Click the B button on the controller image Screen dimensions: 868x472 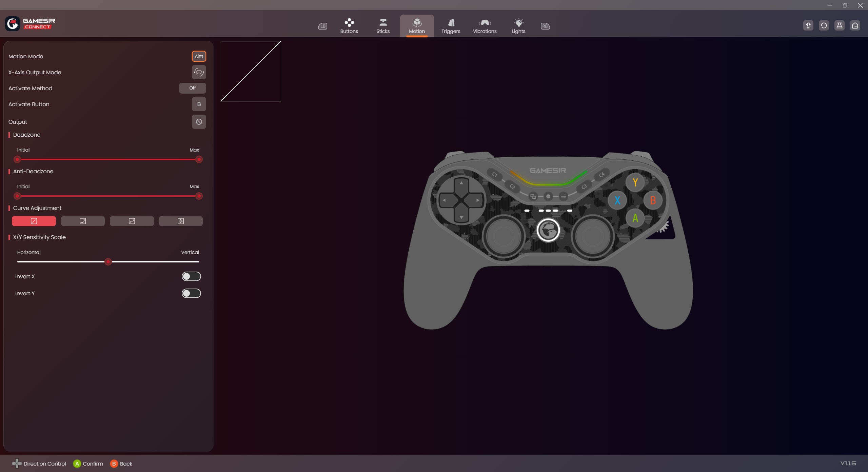(653, 200)
